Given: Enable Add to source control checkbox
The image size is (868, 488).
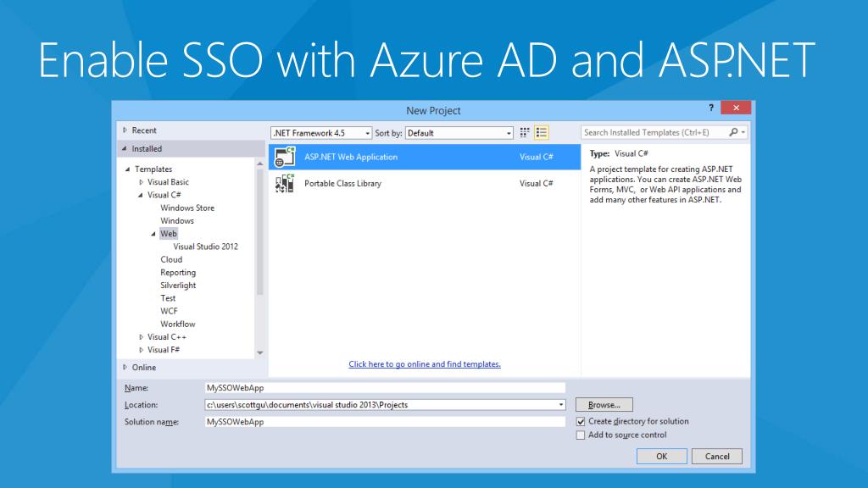Looking at the screenshot, I should click(581, 435).
